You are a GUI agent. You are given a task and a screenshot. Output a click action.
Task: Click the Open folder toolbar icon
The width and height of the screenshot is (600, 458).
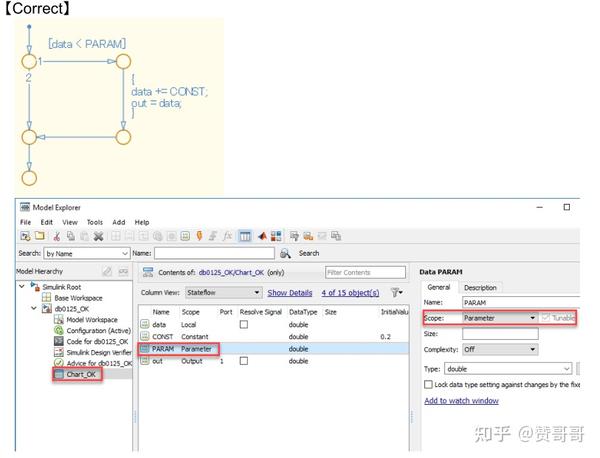pos(40,236)
